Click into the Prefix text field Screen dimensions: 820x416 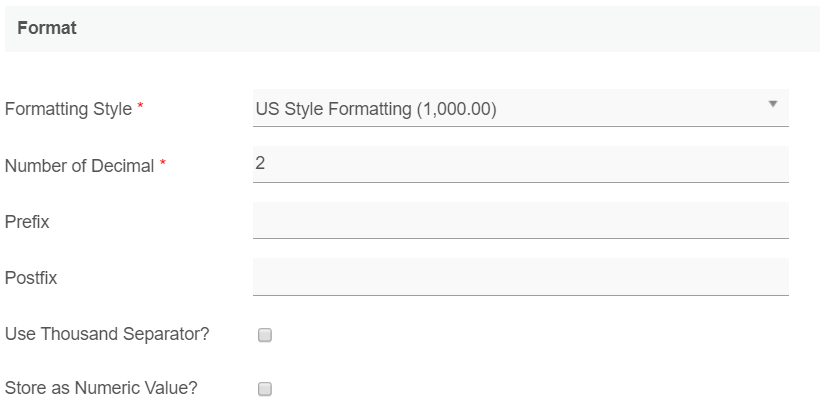tap(520, 221)
